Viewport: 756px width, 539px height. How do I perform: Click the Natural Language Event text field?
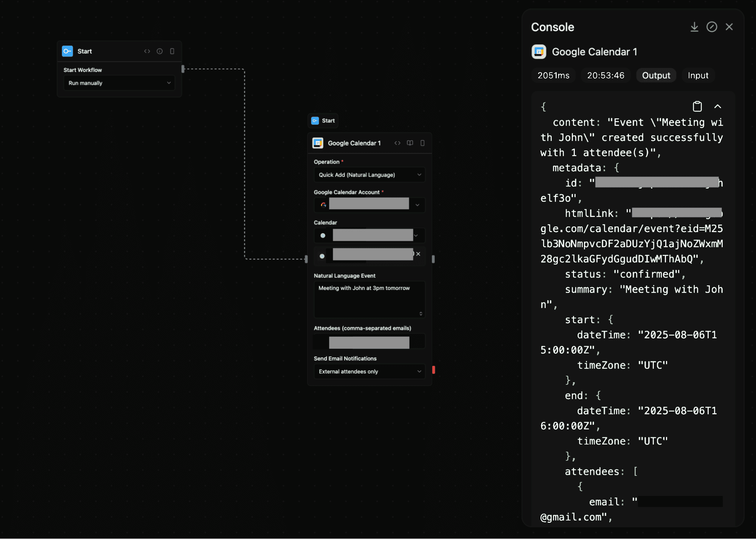click(x=369, y=299)
